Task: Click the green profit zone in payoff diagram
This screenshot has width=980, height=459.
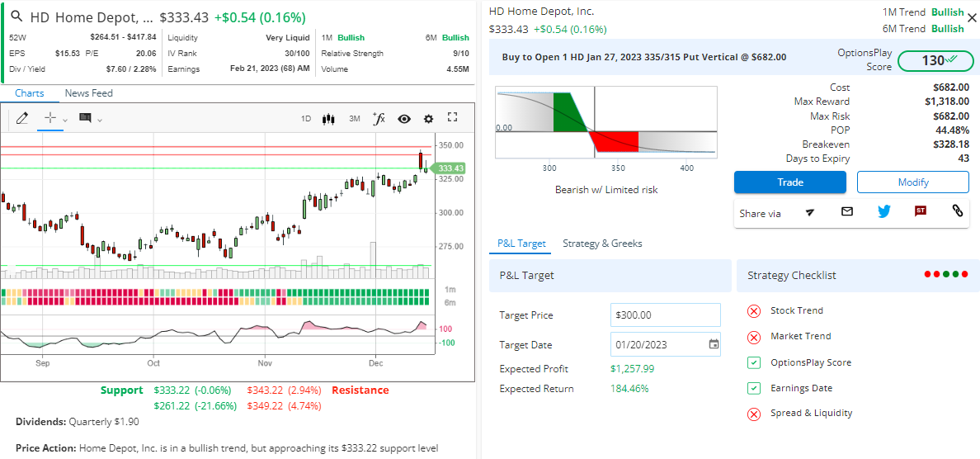Action: [568, 112]
